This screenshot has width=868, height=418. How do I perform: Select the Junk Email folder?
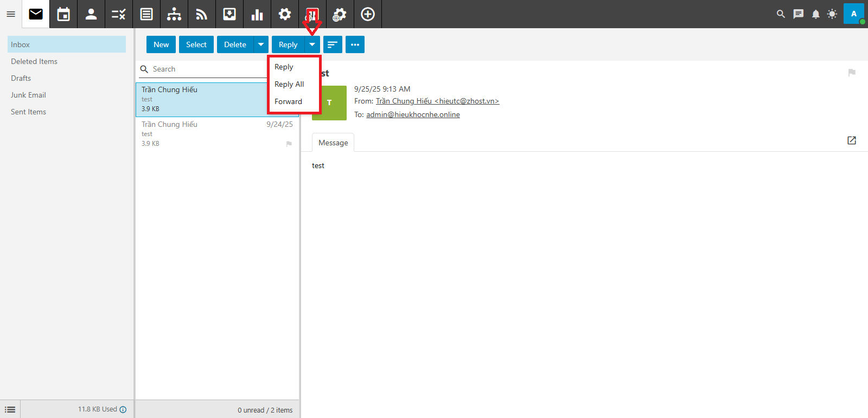(67, 95)
